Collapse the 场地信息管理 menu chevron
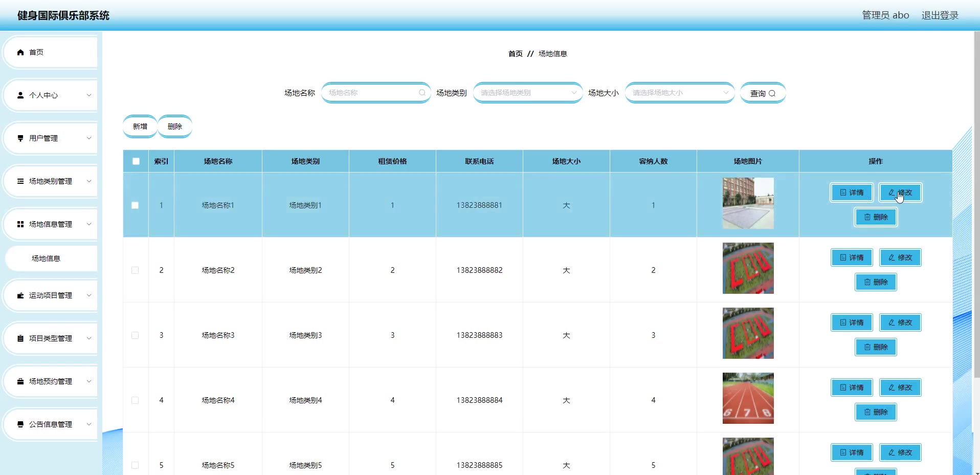Viewport: 980px width, 475px height. click(x=89, y=224)
